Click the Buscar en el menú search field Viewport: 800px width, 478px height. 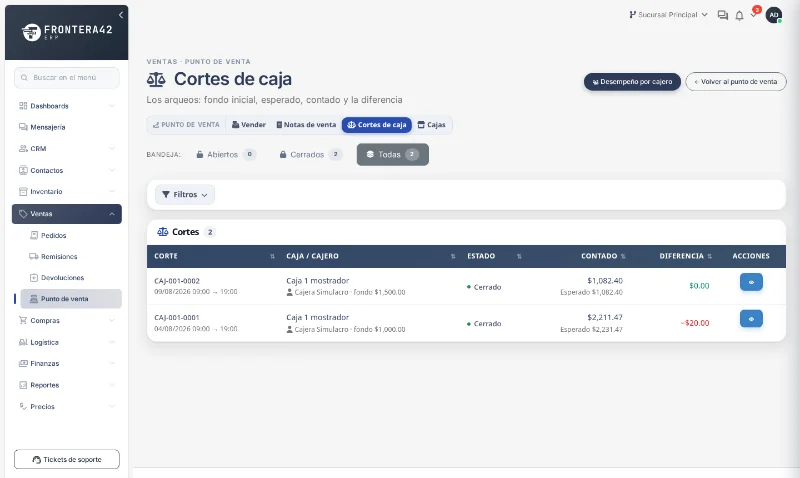pyautogui.click(x=67, y=78)
